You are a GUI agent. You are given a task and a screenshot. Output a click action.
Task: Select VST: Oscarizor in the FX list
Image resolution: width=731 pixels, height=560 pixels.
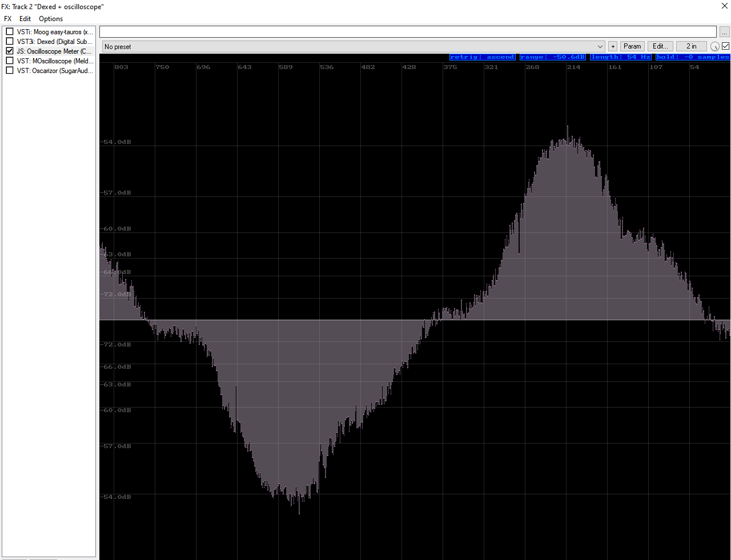pos(55,71)
